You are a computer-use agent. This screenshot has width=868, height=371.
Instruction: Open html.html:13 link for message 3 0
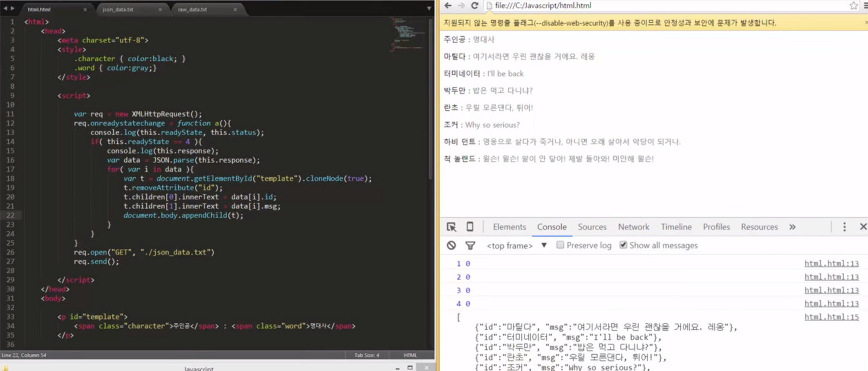tap(831, 290)
